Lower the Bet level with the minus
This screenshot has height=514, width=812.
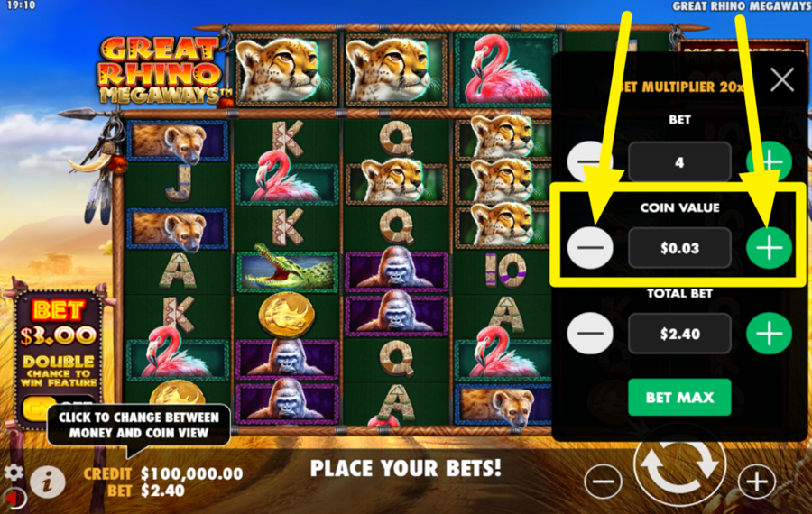click(590, 161)
